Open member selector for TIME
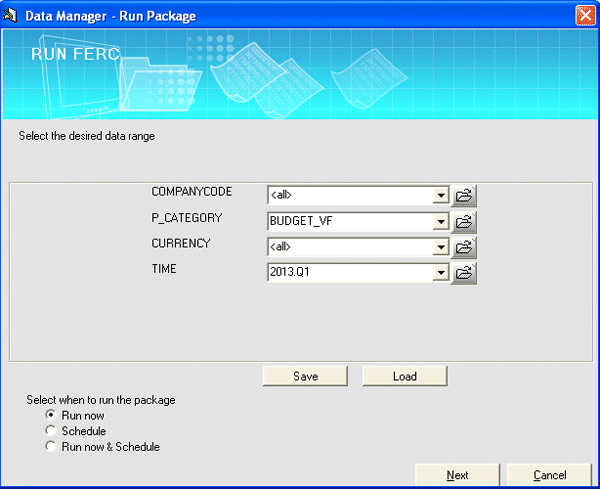The width and height of the screenshot is (600, 489). tap(464, 273)
